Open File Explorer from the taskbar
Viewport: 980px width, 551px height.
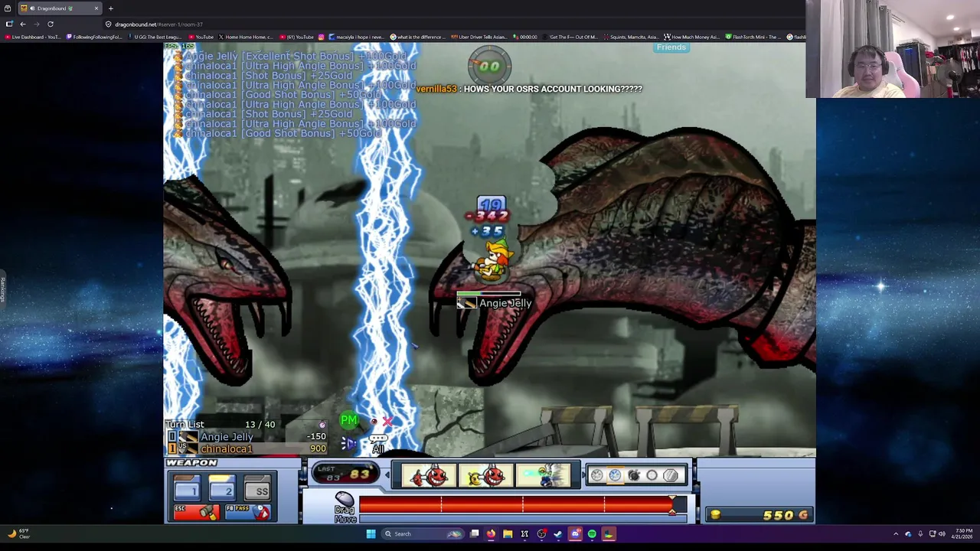pos(508,533)
